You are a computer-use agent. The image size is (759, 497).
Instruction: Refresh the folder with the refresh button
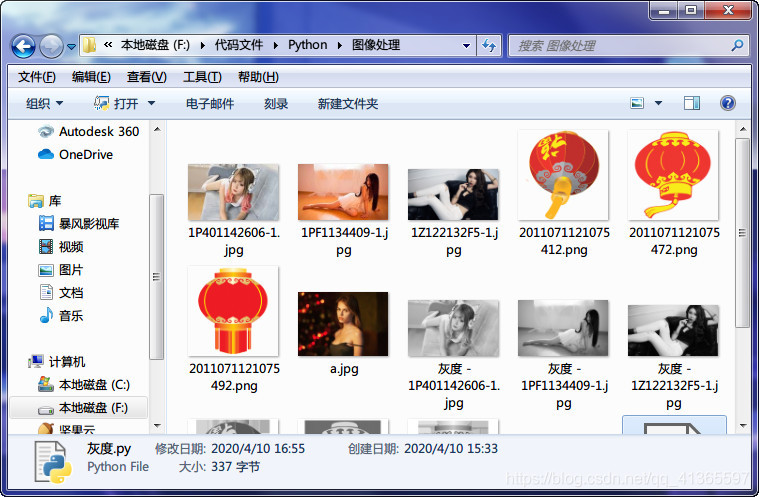coord(489,46)
